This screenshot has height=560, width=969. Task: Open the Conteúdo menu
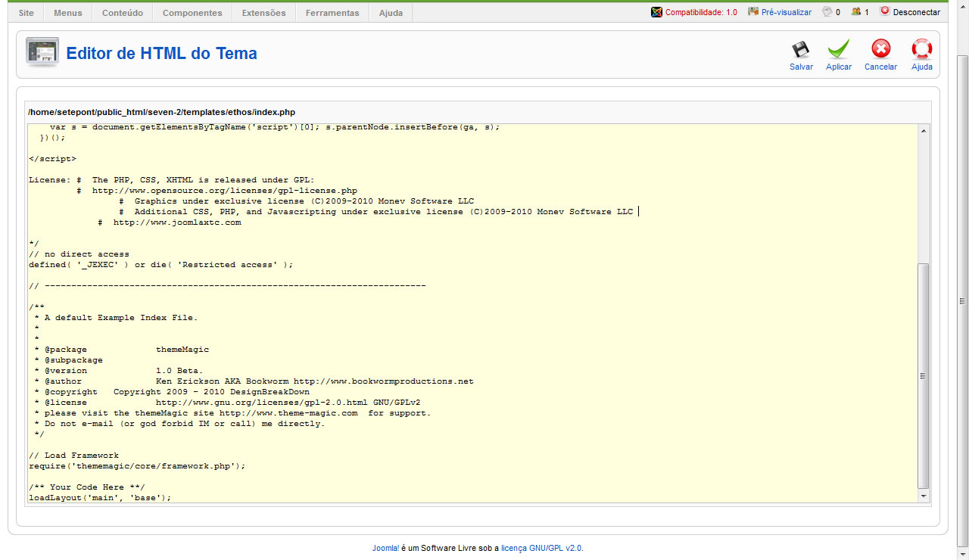123,13
